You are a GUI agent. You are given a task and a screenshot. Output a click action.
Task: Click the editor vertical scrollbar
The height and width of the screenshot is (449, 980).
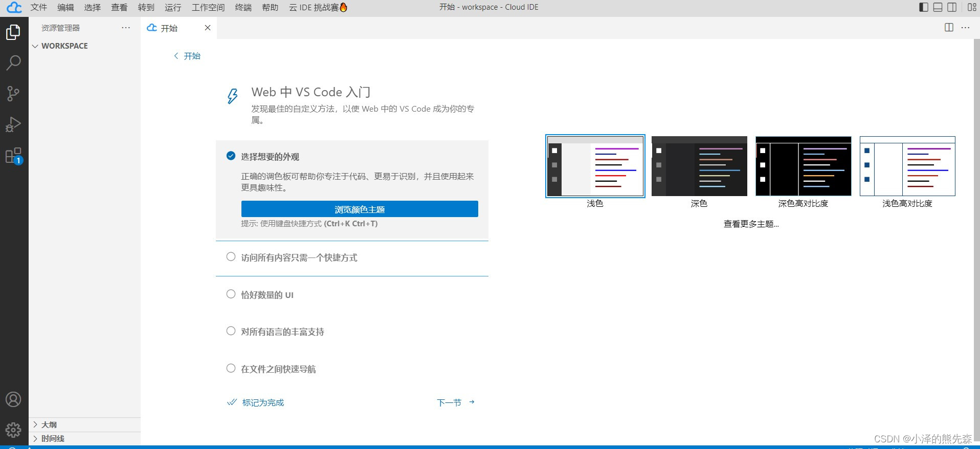pos(976,241)
